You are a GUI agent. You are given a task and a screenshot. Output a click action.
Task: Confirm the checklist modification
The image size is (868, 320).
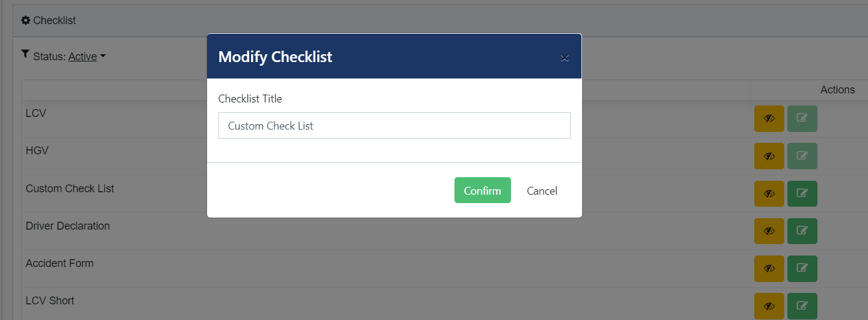click(483, 190)
